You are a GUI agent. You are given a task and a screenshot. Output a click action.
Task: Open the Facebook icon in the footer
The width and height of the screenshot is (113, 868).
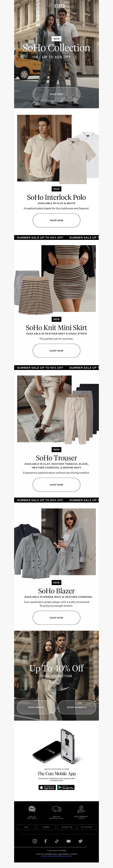coord(45,841)
